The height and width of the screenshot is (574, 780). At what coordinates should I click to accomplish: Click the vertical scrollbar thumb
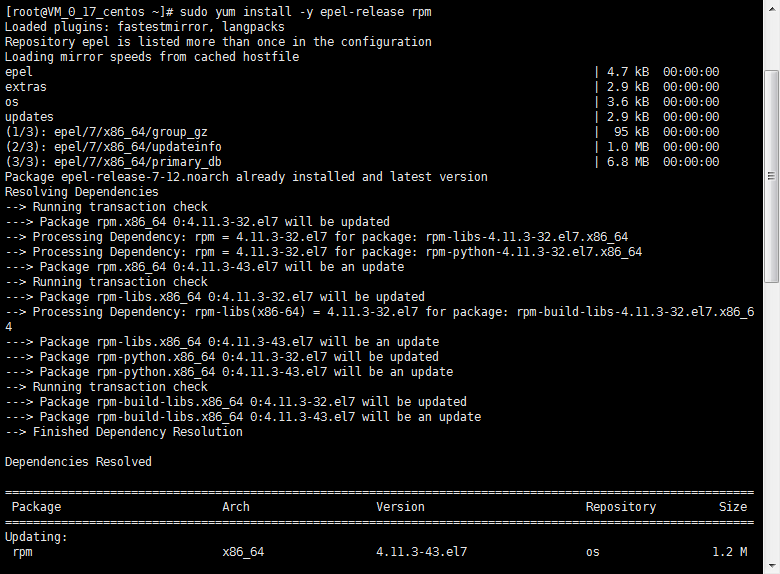[x=771, y=175]
